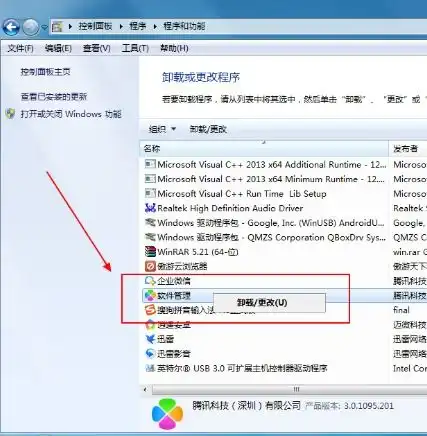Select the 企业微信 program name
The height and width of the screenshot is (436, 427).
pyautogui.click(x=174, y=281)
